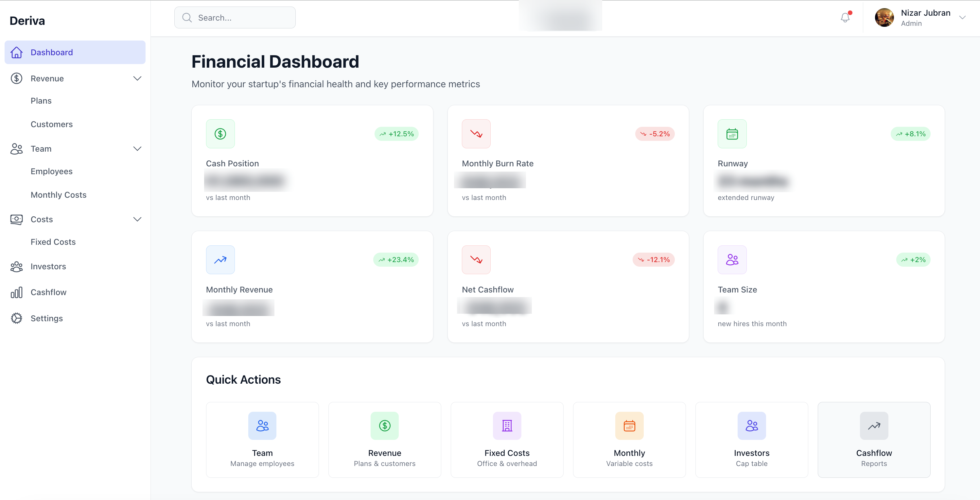Click the Team people icon in sidebar

coord(16,149)
